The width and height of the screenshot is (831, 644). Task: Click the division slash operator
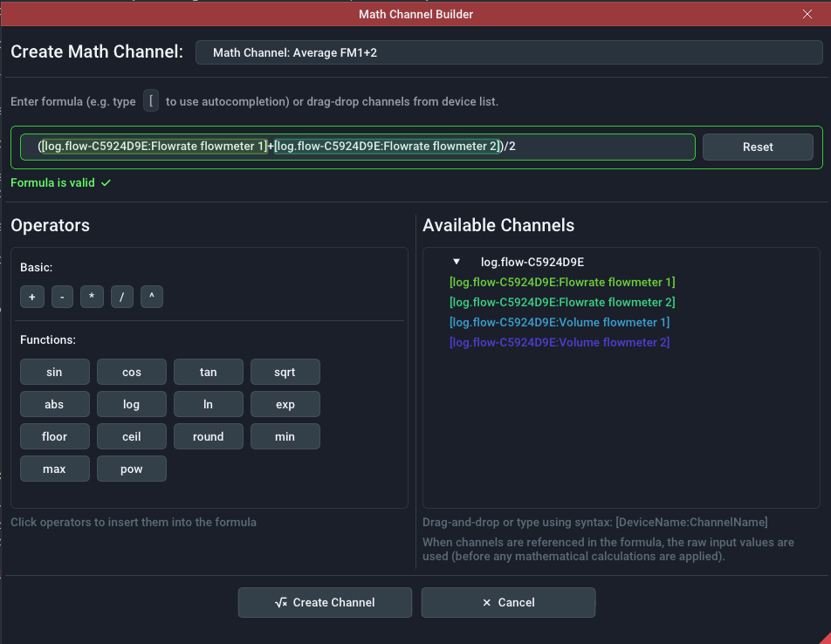(121, 298)
